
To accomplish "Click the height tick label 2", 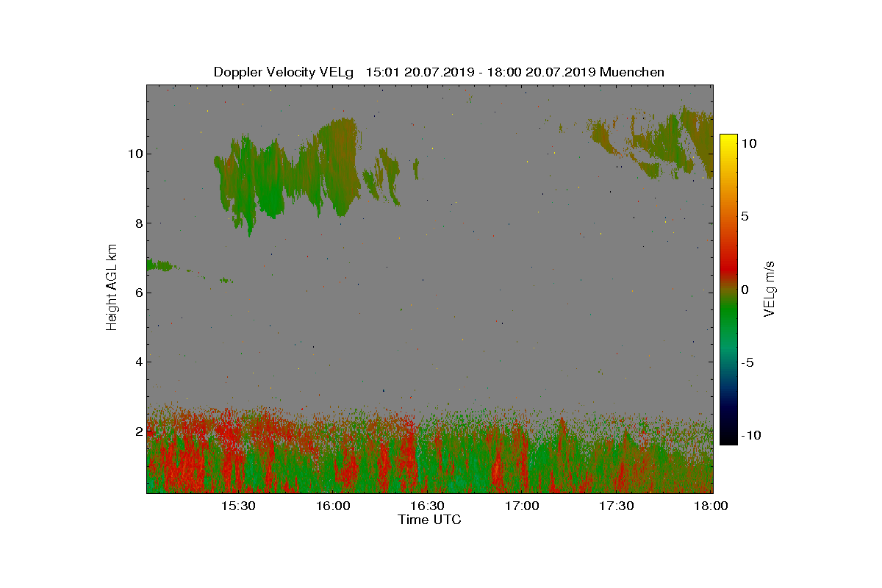I will pos(137,431).
